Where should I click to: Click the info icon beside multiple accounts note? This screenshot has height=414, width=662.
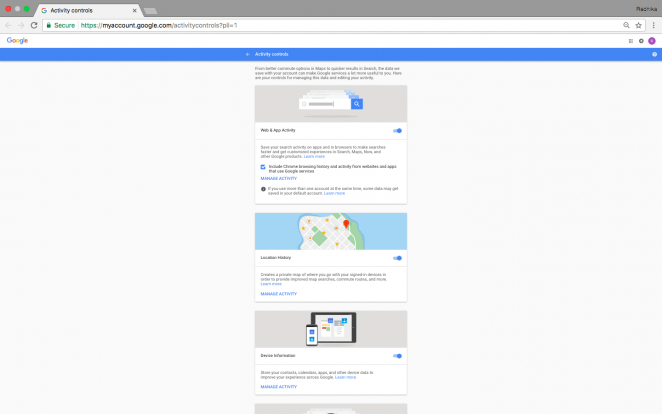pos(263,189)
